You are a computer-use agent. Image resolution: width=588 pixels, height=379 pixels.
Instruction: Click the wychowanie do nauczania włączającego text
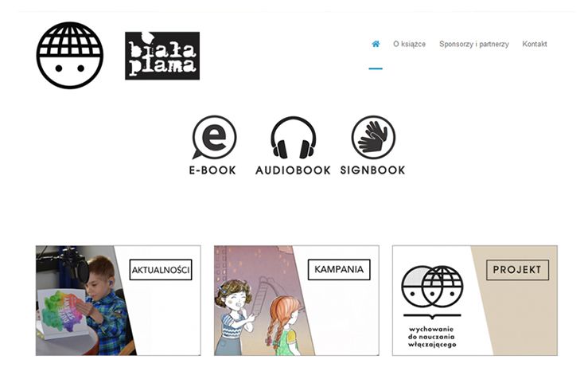[432, 337]
